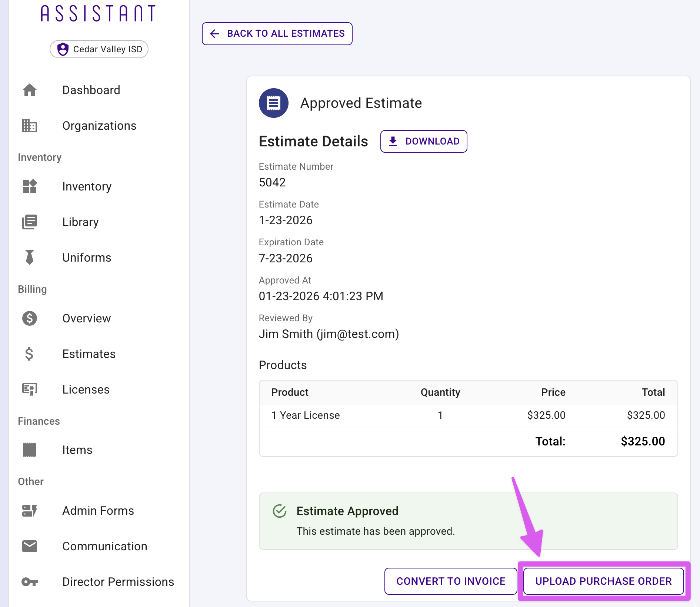Click the Organizations building icon
This screenshot has height=607, width=700.
coord(30,126)
